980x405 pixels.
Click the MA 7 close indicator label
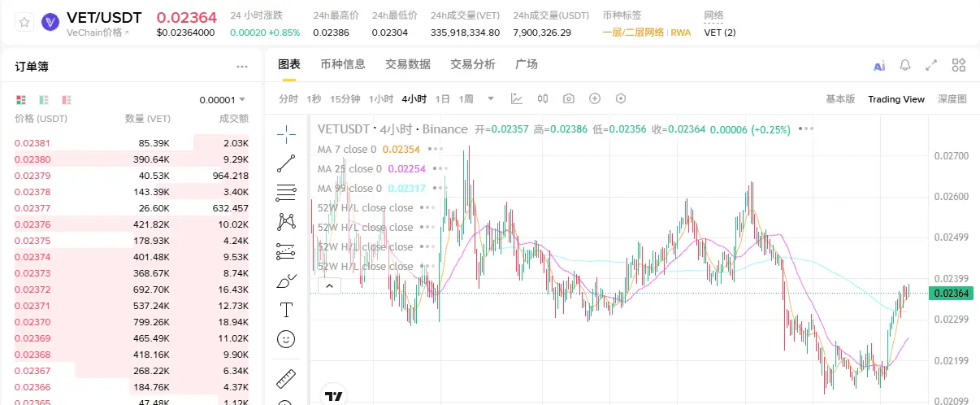(x=347, y=150)
